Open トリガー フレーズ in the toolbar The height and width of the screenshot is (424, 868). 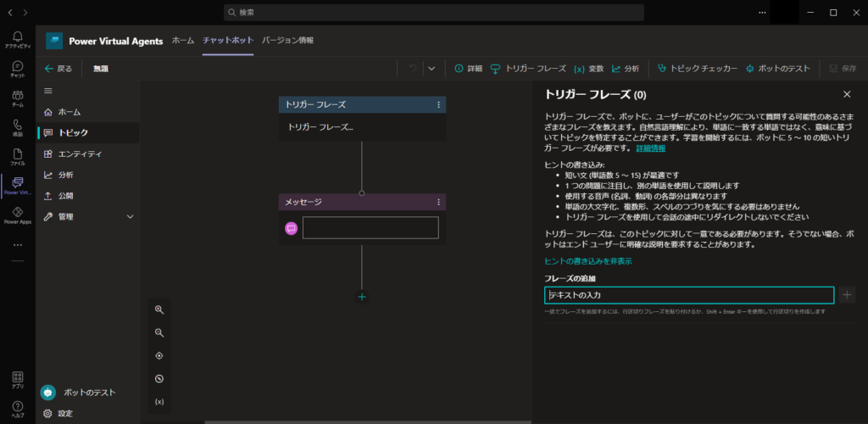pos(528,69)
